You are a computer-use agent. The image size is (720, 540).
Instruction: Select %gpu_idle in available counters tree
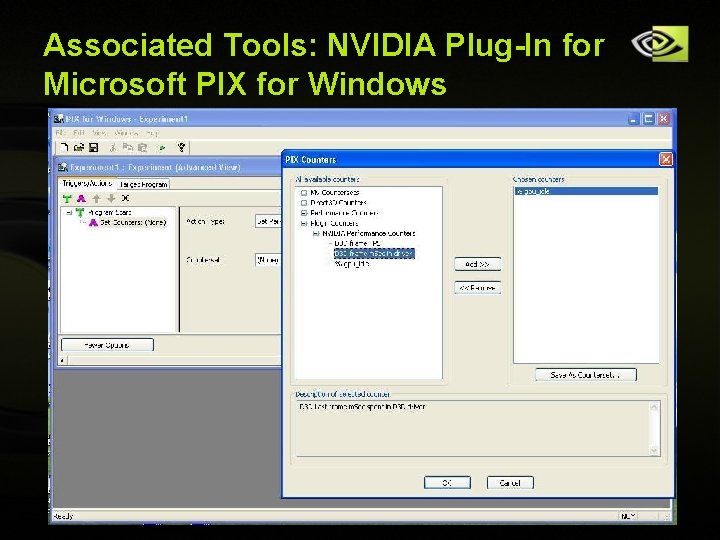[x=352, y=264]
